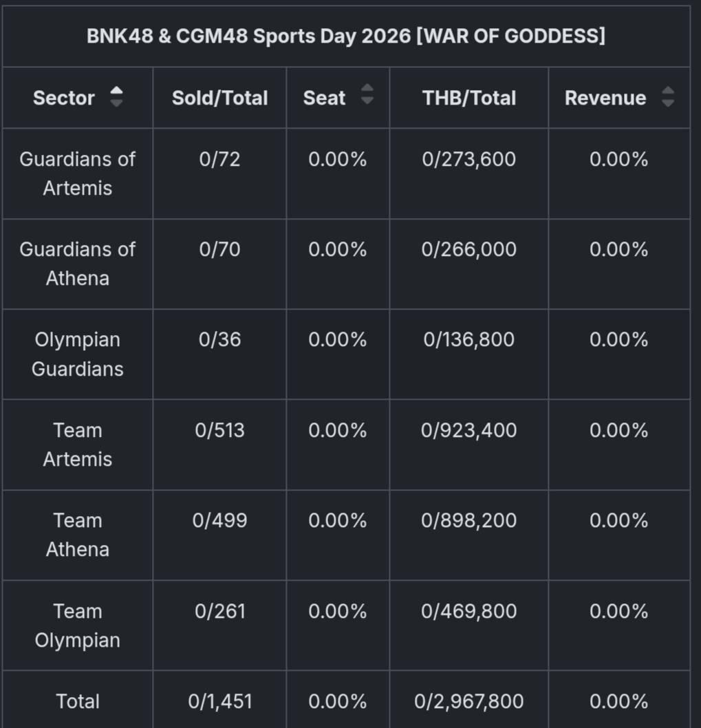Select the Team Artemis sector cell

[x=78, y=445]
